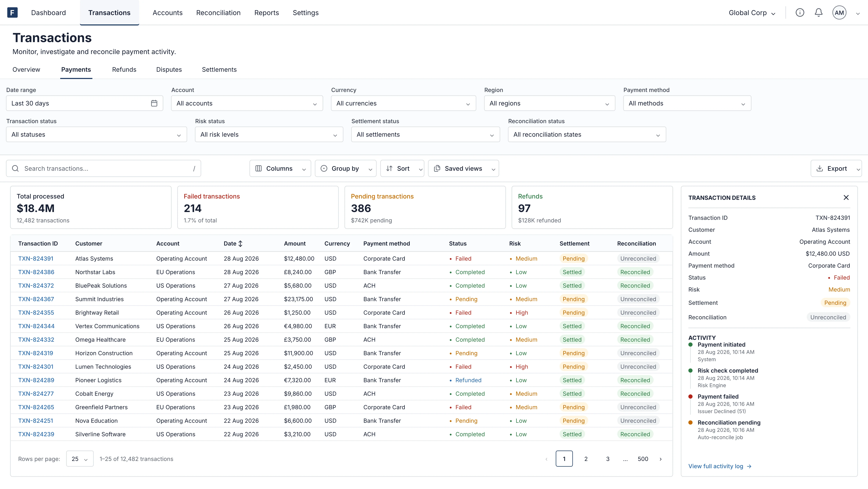Click the Columns layout icon

click(259, 168)
